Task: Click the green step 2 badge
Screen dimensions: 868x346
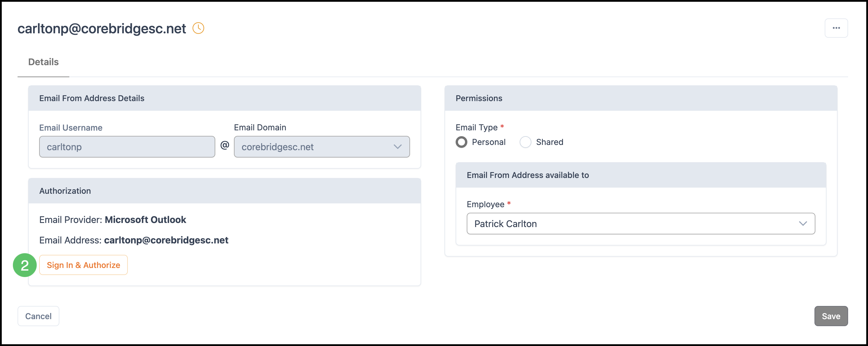Action: point(25,265)
